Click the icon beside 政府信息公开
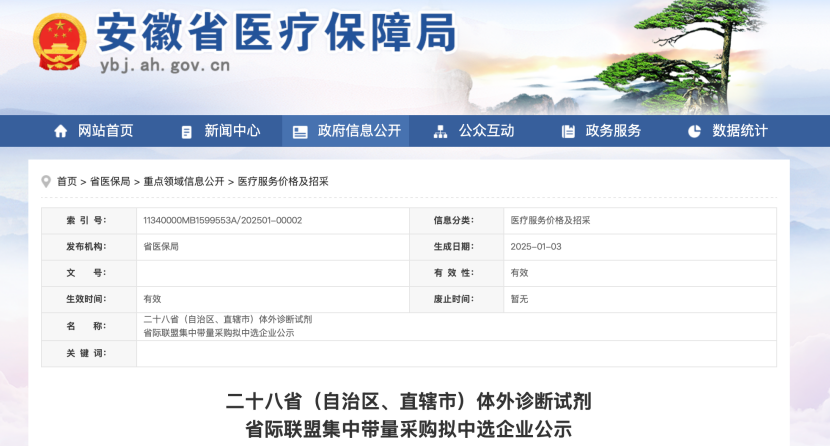This screenshot has width=830, height=446. pyautogui.click(x=300, y=131)
